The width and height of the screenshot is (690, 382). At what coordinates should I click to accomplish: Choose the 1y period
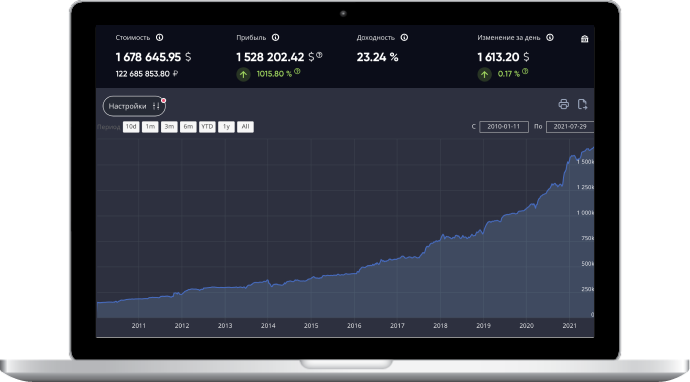click(226, 127)
